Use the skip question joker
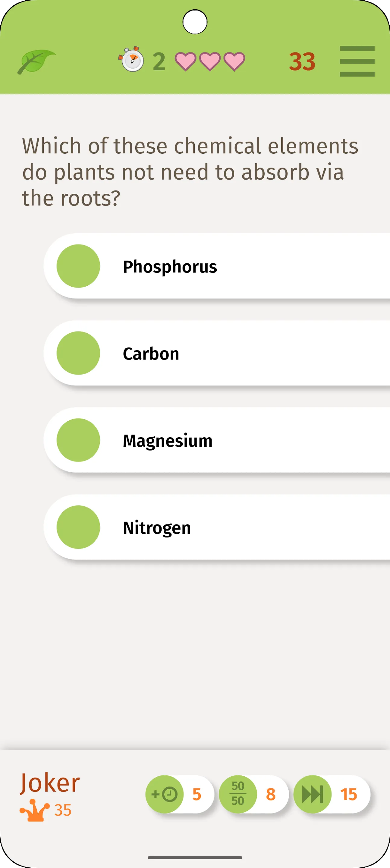This screenshot has height=868, width=390. coord(313,794)
